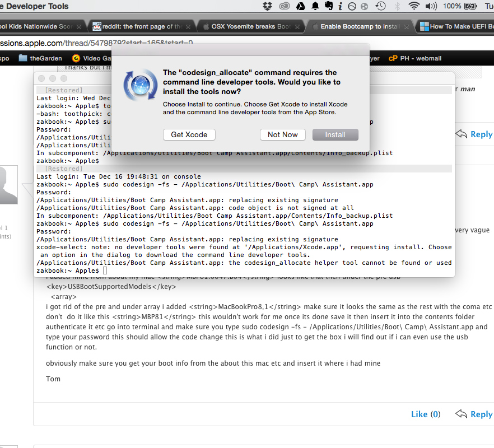Switch to OSX Yosemite breaks Boot tab

coord(251,26)
